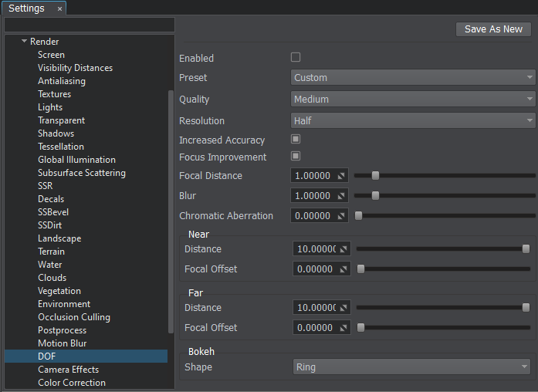Select Environment in the tree
Image resolution: width=538 pixels, height=392 pixels.
point(64,304)
